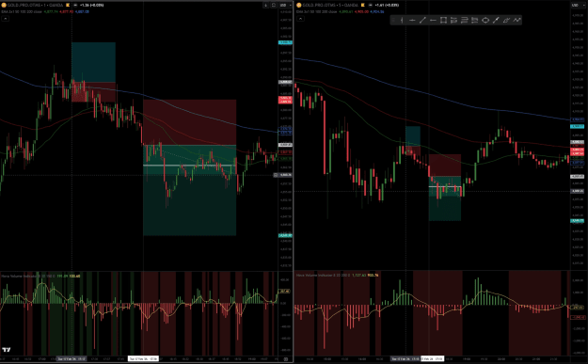This screenshot has height=364, width=588.
Task: Open GOLD.PRO.OTMS symbol title on left chart
Action: [x=35, y=6]
